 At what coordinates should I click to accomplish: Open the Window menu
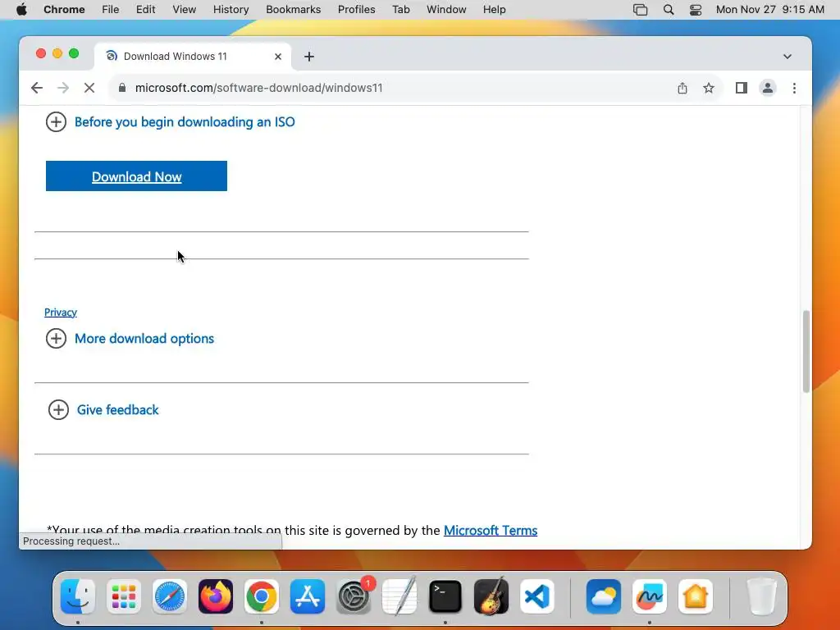coord(446,10)
